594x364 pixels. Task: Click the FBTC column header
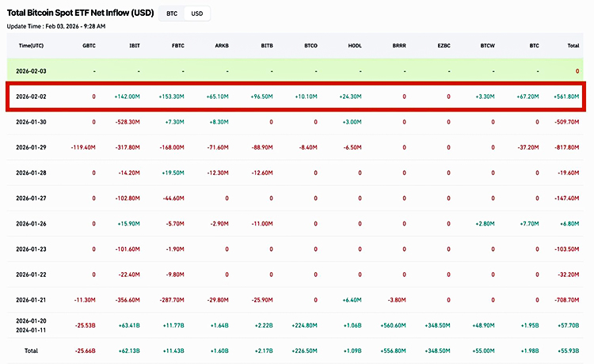(x=178, y=47)
